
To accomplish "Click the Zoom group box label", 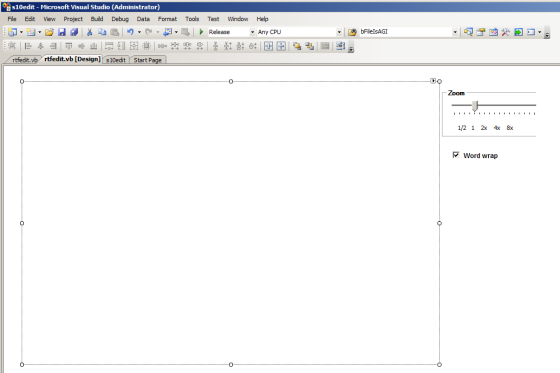I will coord(456,93).
